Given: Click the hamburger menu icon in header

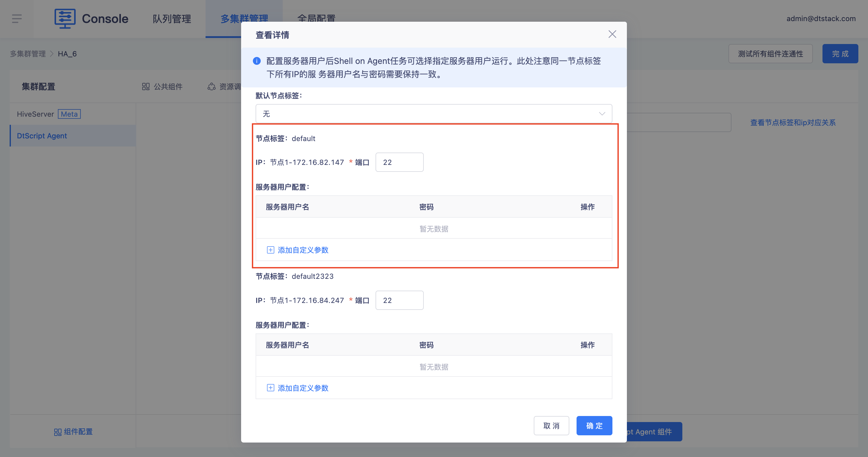Looking at the screenshot, I should 17,18.
